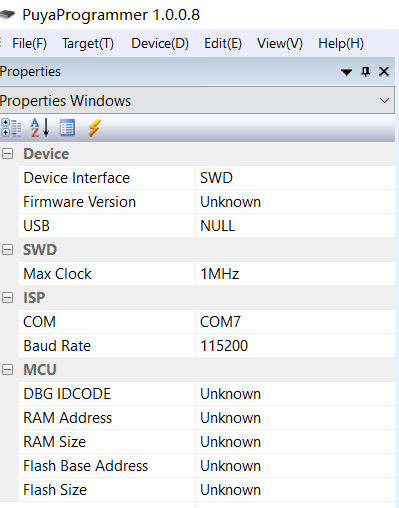Click the NULL value for USB
The height and width of the screenshot is (508, 399).
coord(218,226)
